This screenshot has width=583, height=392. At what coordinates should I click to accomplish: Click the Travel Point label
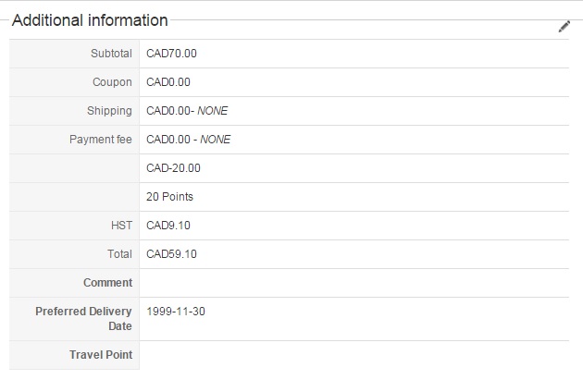pos(100,355)
